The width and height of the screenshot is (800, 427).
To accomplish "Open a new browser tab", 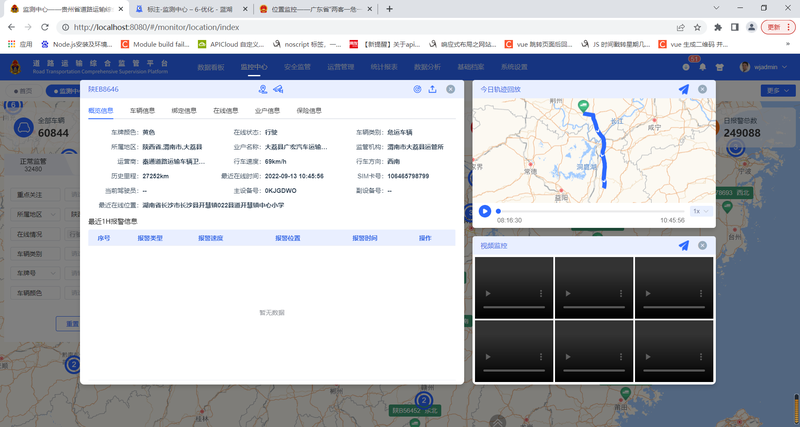I will point(389,9).
